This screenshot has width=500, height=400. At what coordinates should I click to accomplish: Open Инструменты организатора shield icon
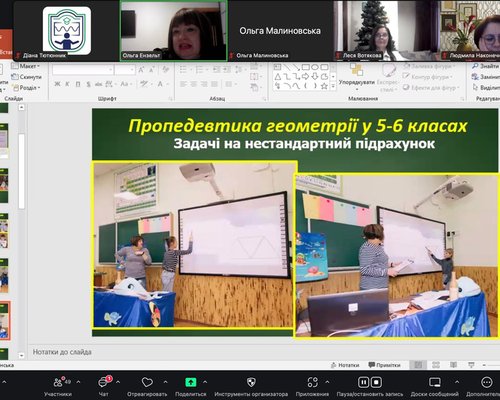tap(251, 382)
